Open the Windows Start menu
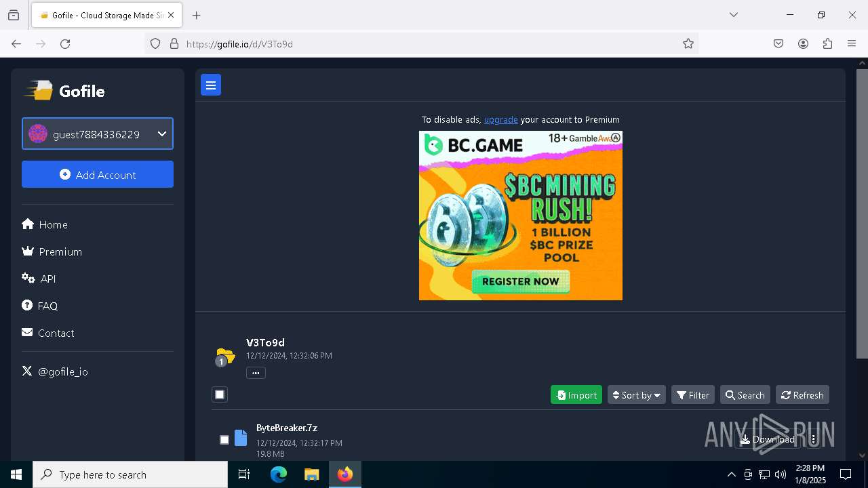This screenshot has width=868, height=488. click(x=16, y=474)
